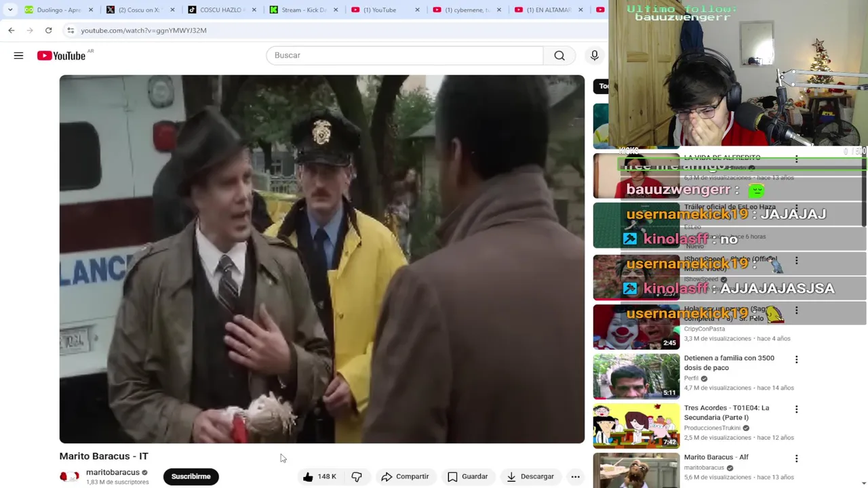Open the YouTube hamburger guide menu
The width and height of the screenshot is (868, 488).
point(18,56)
